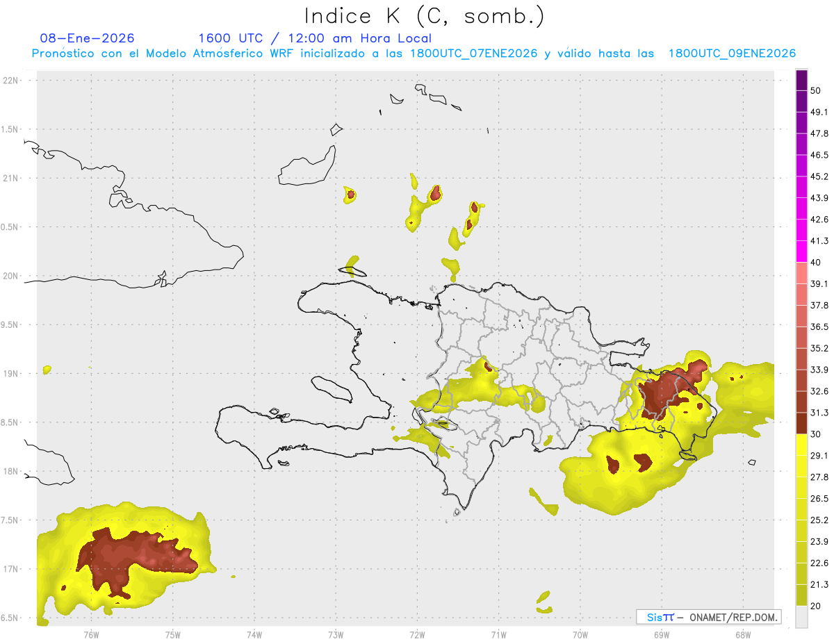
Task: Click the colorbar value "43.9"
Action: coord(819,198)
